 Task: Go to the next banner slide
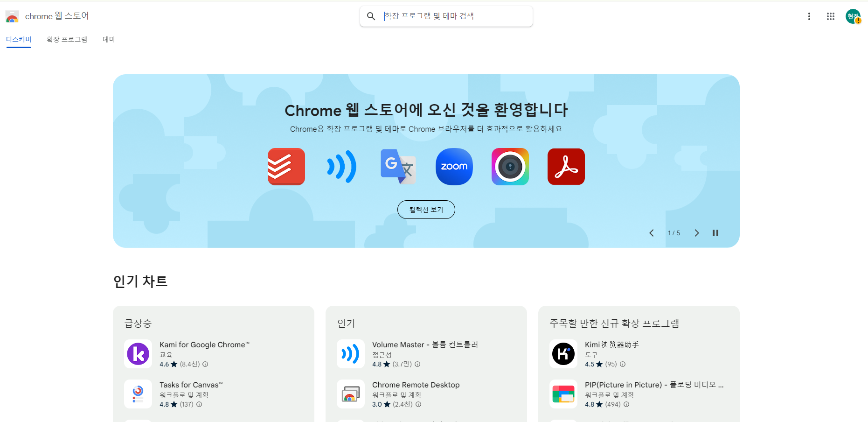click(696, 233)
